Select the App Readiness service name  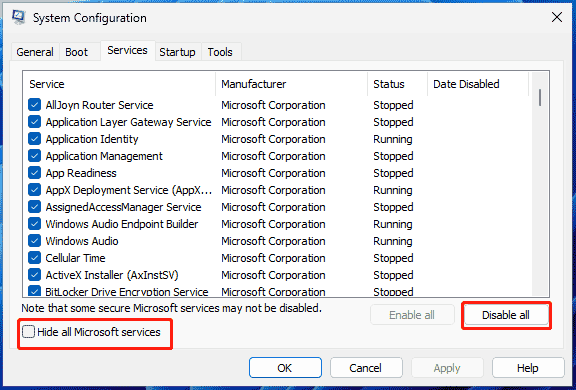(81, 173)
